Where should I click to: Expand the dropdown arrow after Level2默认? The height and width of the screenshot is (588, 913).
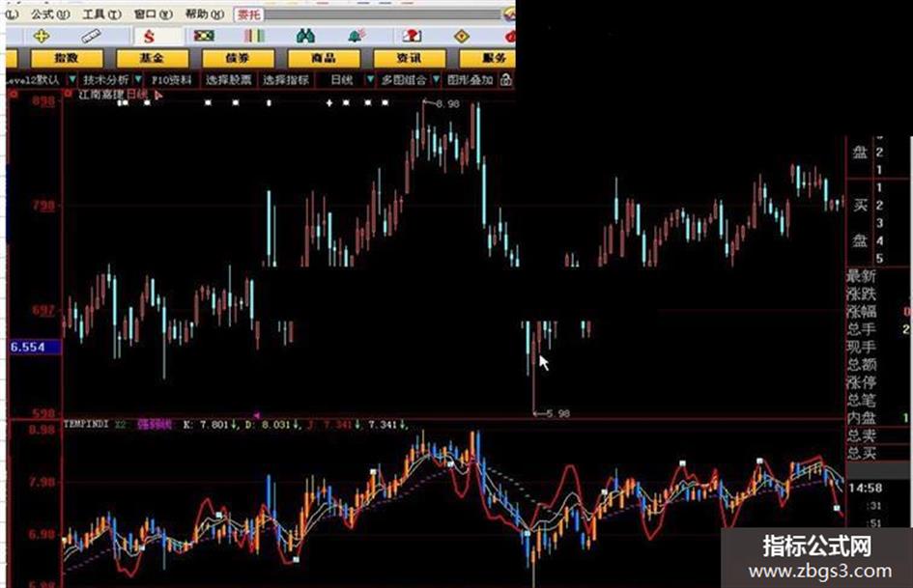pyautogui.click(x=72, y=79)
